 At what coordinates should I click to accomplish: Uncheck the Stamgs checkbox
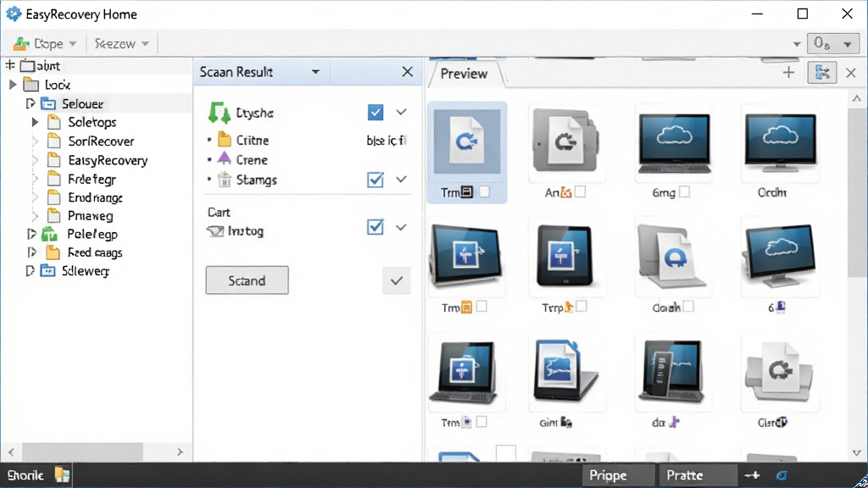point(376,180)
